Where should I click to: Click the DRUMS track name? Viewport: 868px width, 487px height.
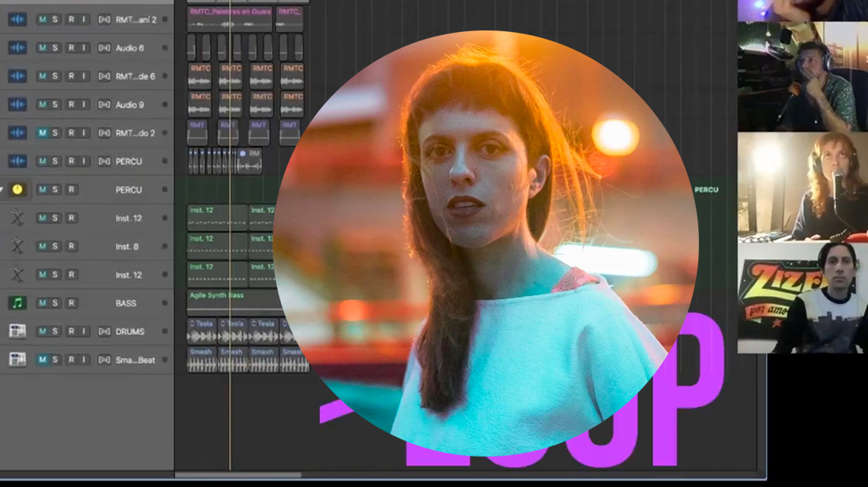pos(130,332)
